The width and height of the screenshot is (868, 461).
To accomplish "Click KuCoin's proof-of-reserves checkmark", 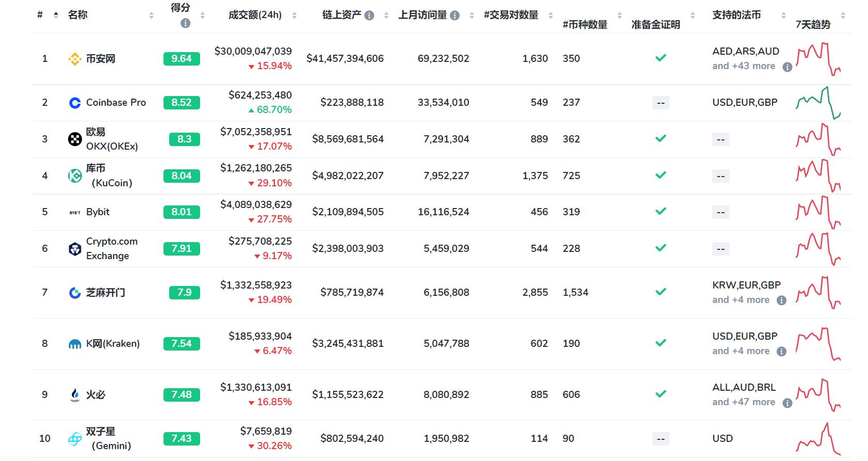I will [661, 176].
